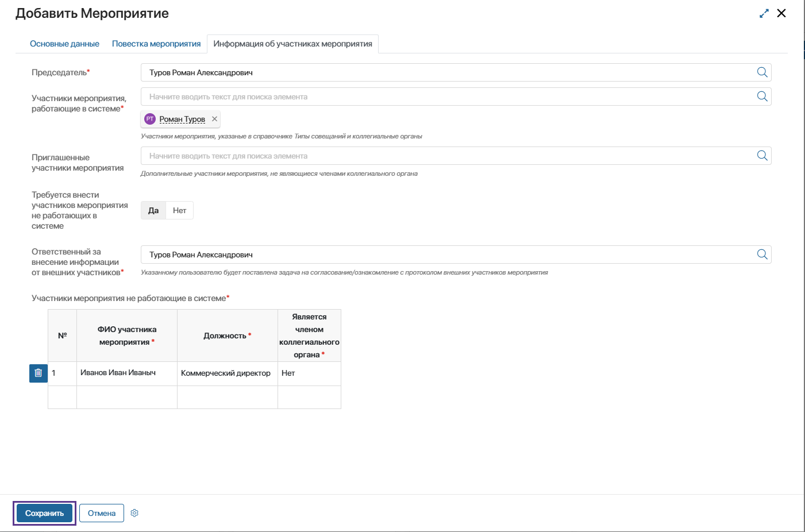Click search icon in invited participants field
Screen dimensions: 805x532
pyautogui.click(x=762, y=156)
